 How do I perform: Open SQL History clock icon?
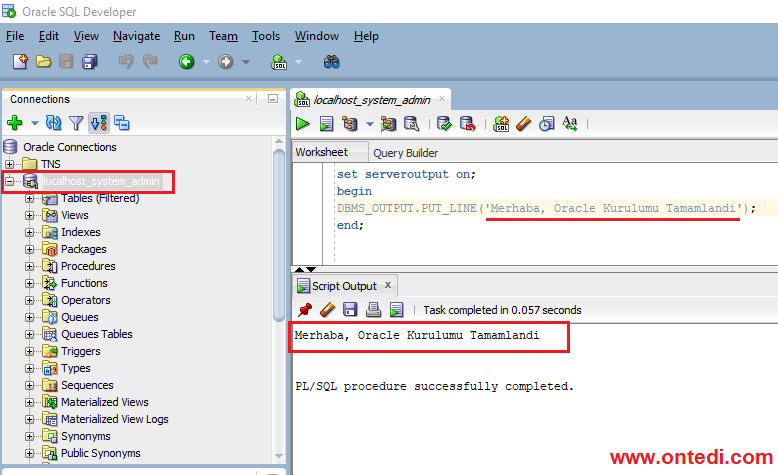point(547,124)
